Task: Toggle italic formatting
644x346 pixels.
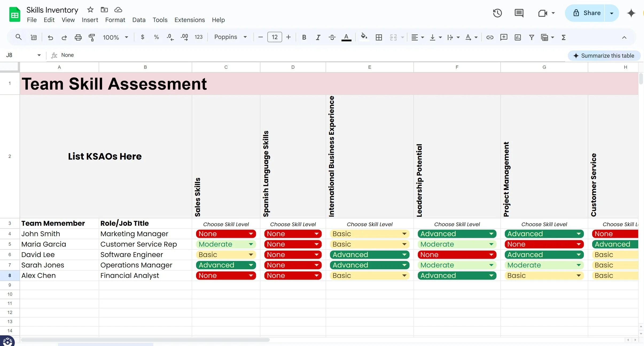Action: pyautogui.click(x=318, y=37)
